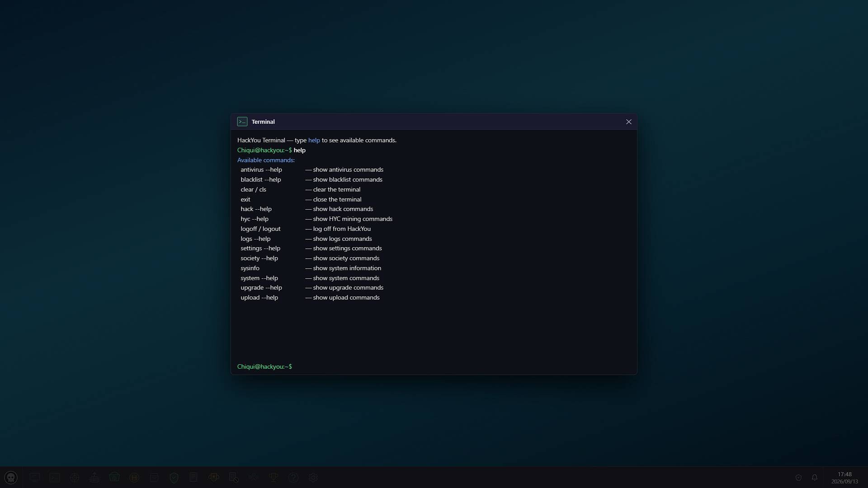Screen dimensions: 868x488
Task: Open the trophy icon in the taskbar
Action: tap(274, 478)
